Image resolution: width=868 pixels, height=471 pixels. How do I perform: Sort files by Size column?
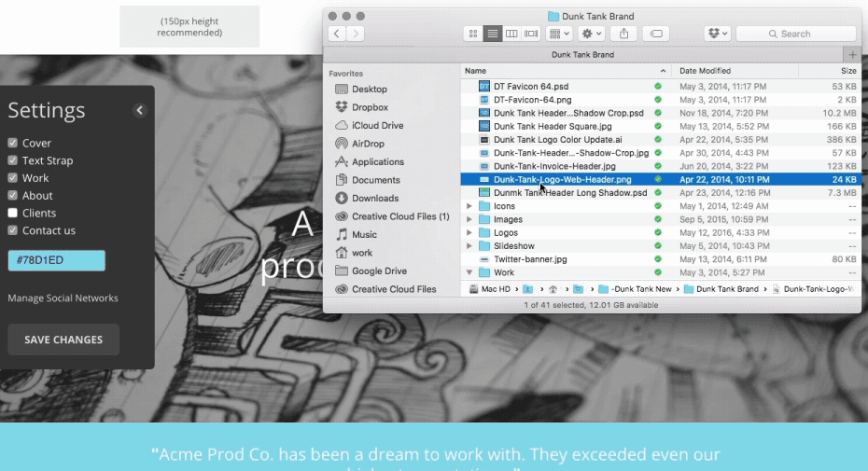pyautogui.click(x=831, y=71)
